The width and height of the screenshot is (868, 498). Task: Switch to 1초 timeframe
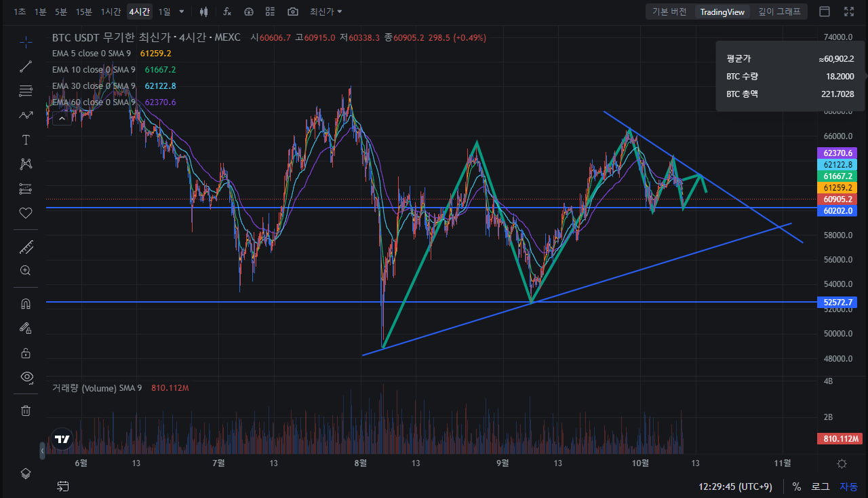20,12
